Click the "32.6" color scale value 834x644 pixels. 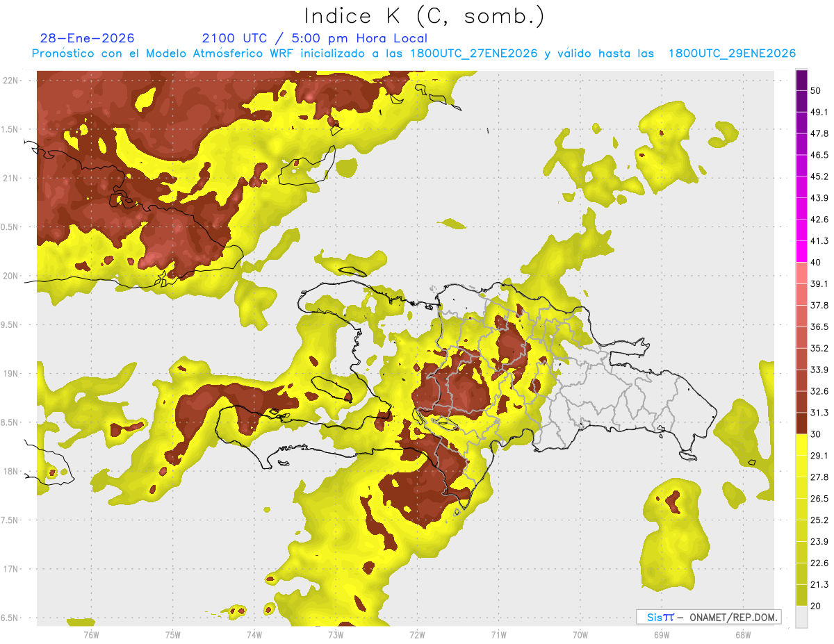pyautogui.click(x=819, y=391)
